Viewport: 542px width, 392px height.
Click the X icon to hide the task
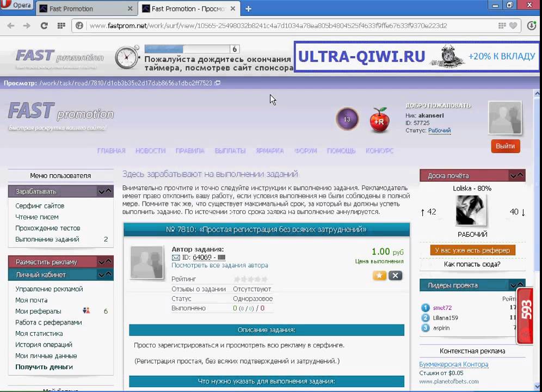click(x=395, y=275)
